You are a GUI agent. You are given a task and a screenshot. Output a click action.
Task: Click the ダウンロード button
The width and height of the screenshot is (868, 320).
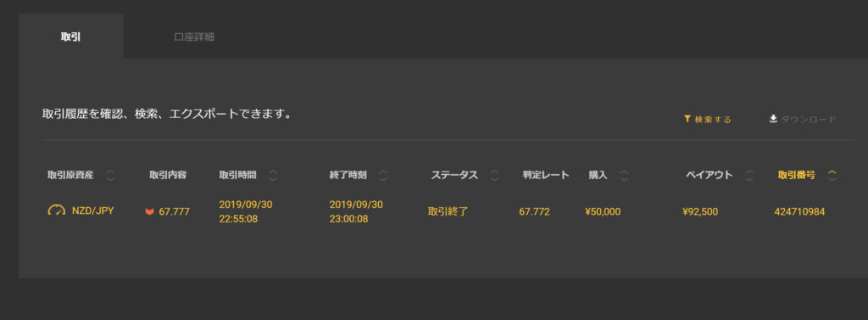(x=803, y=119)
